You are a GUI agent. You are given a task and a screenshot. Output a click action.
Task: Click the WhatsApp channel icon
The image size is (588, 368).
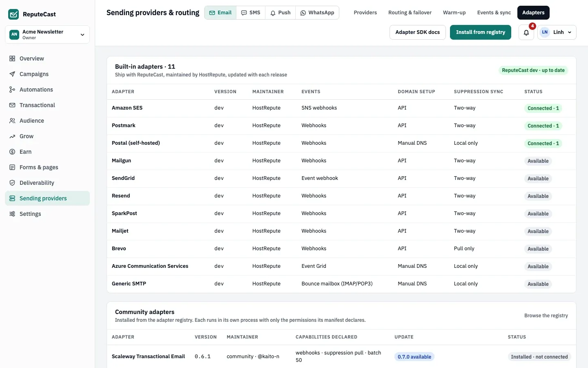303,13
